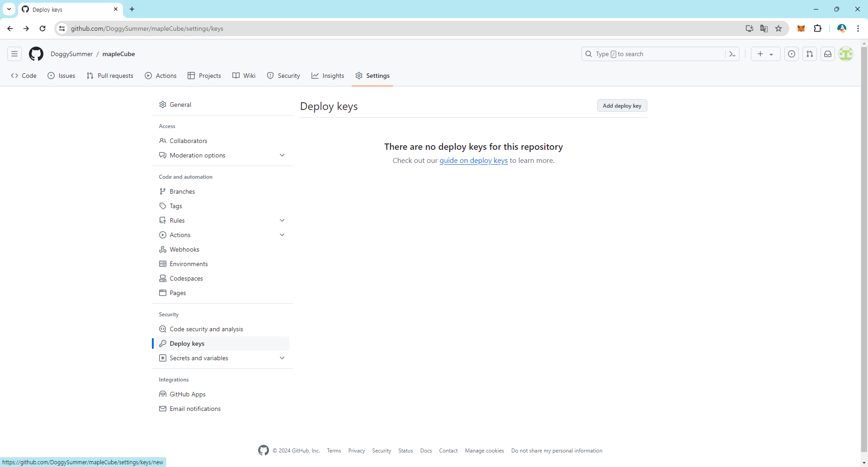Switch to the Actions repository tab

point(160,76)
